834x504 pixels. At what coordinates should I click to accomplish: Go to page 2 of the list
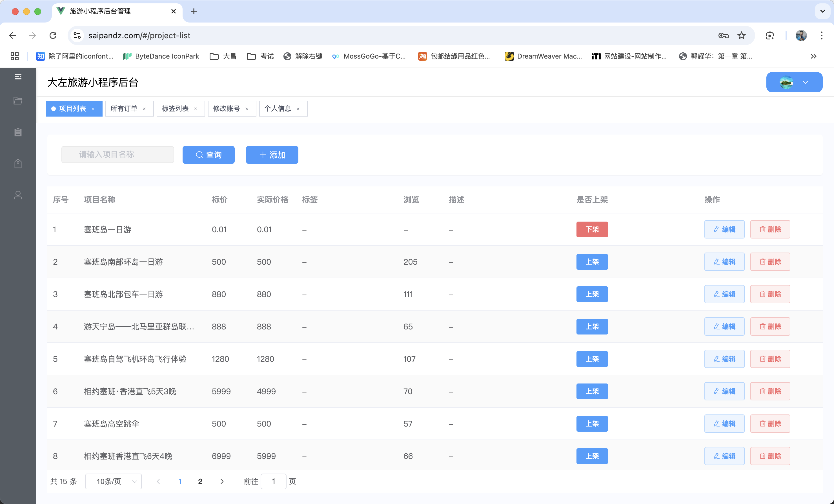tap(200, 481)
